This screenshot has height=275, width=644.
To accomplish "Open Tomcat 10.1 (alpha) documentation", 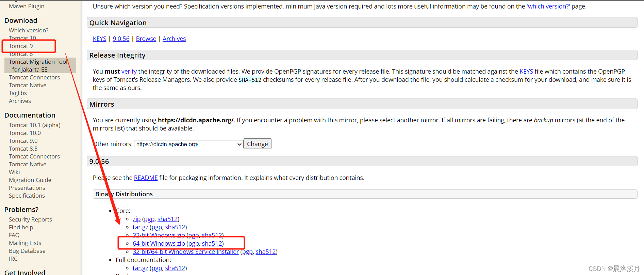I will [x=35, y=125].
